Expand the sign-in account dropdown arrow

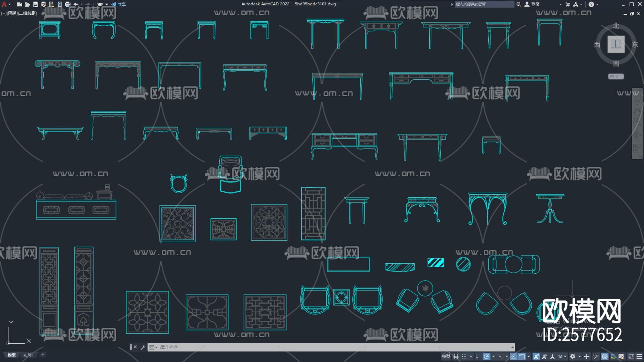[x=560, y=4]
